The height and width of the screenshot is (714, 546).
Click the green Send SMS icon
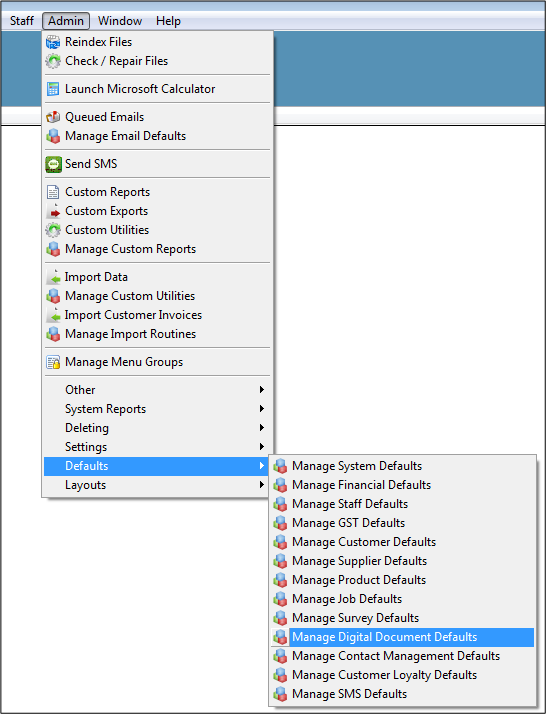pyautogui.click(x=53, y=164)
